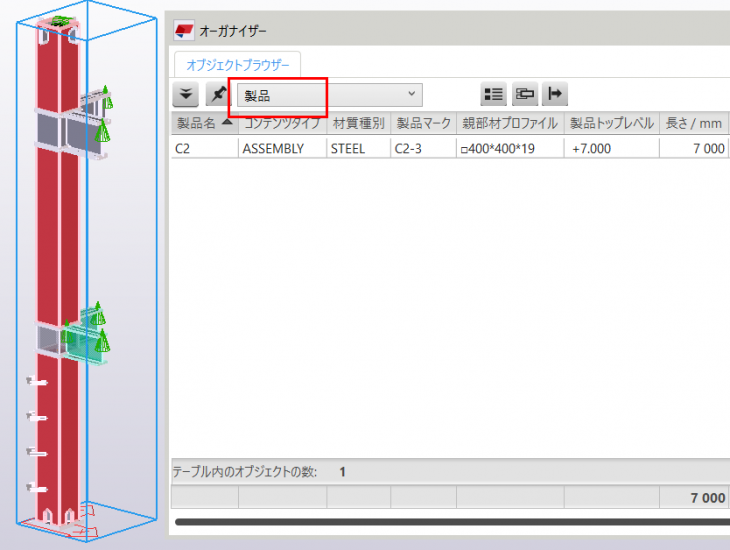Click the column settings icon in toolbar
Screen dimensions: 730x550
[524, 94]
